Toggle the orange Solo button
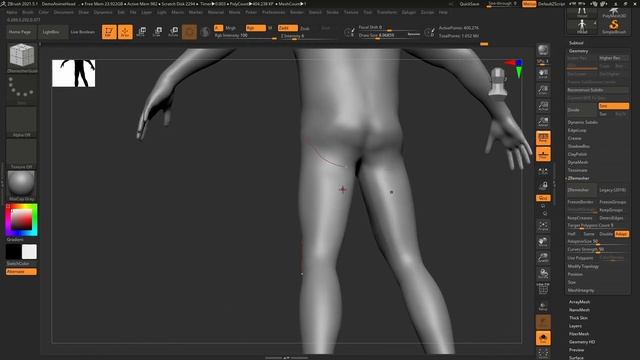The width and height of the screenshot is (640, 360). tap(543, 338)
